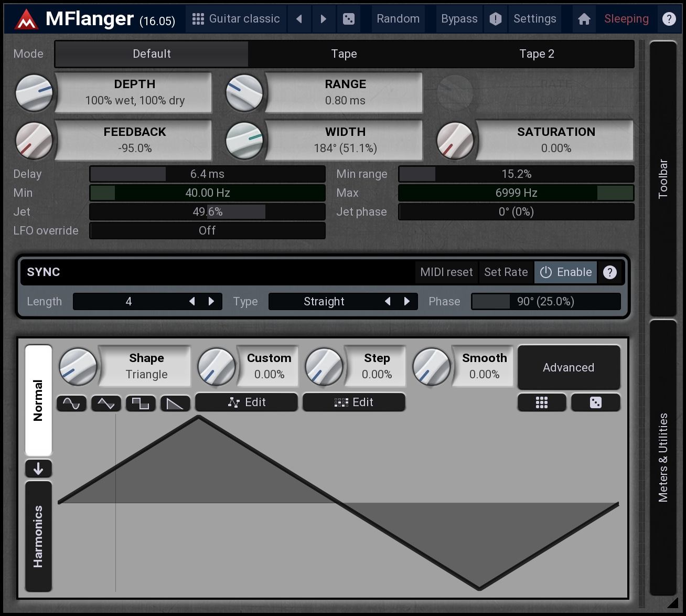Click the Step knob
686x616 pixels.
coord(324,366)
